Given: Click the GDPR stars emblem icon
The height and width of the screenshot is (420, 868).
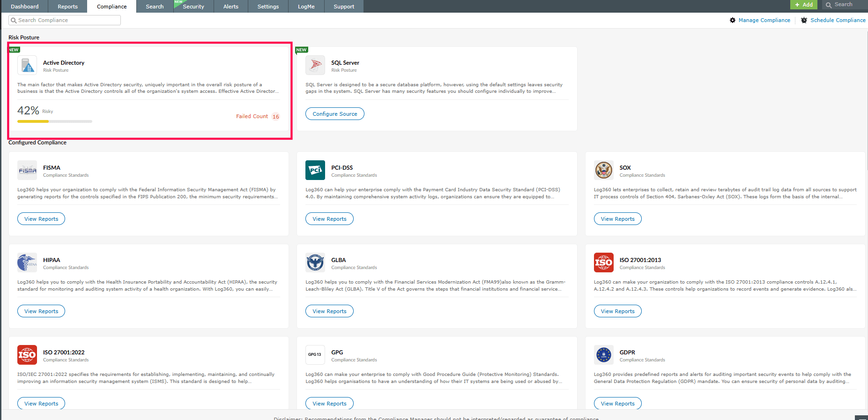Looking at the screenshot, I should tap(604, 355).
